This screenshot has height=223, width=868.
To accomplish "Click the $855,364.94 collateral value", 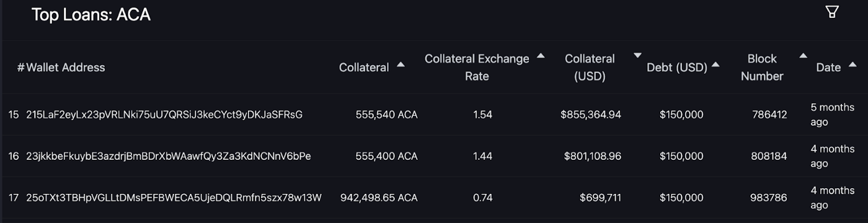I will coord(591,115).
